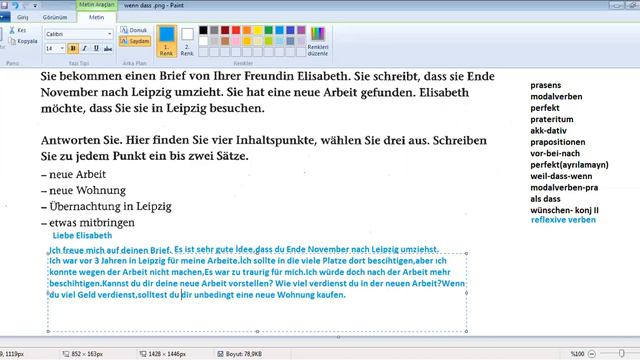The image size is (640, 360).
Task: Select the 2. Renk color box
Action: 187,41
